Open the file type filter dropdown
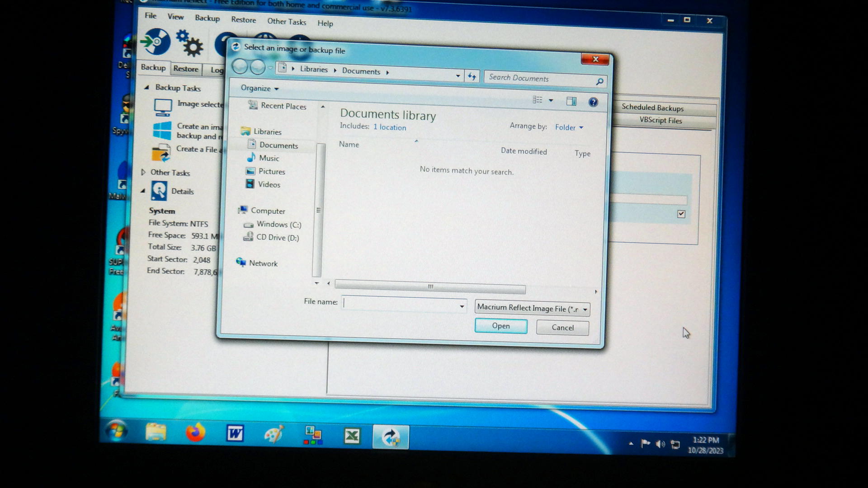Viewport: 868px width, 488px height. pos(532,308)
